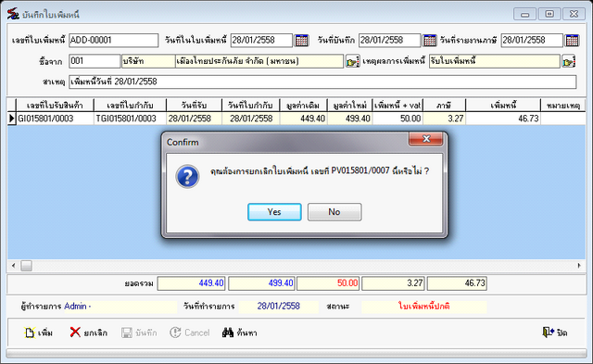Decline with the No button
The height and width of the screenshot is (364, 593).
[x=334, y=212]
